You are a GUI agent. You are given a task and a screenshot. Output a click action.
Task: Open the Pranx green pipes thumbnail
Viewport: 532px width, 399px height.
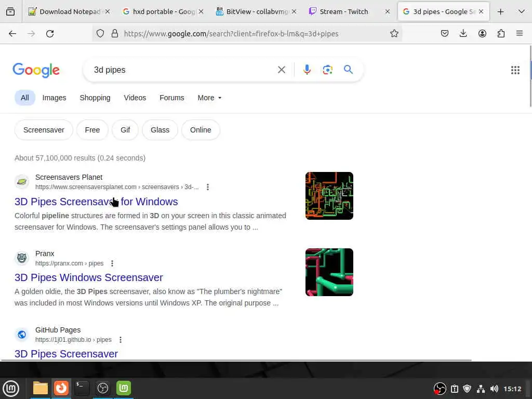coord(329,272)
